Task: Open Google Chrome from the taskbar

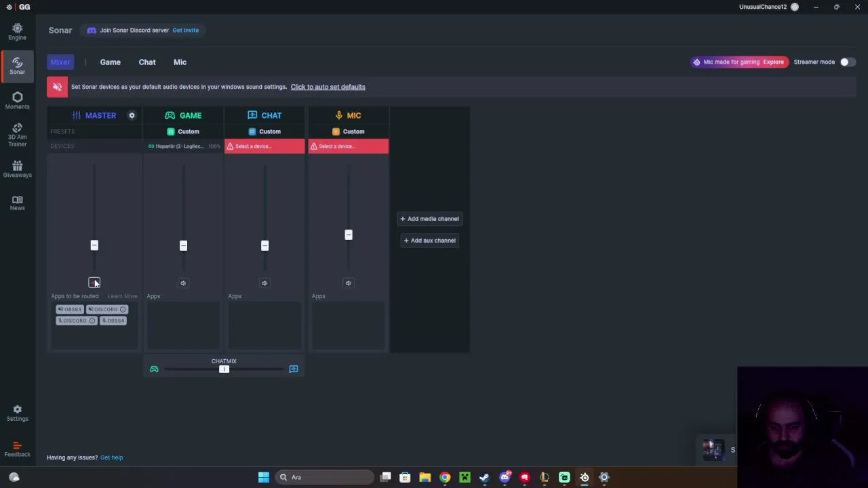Action: pos(445,477)
